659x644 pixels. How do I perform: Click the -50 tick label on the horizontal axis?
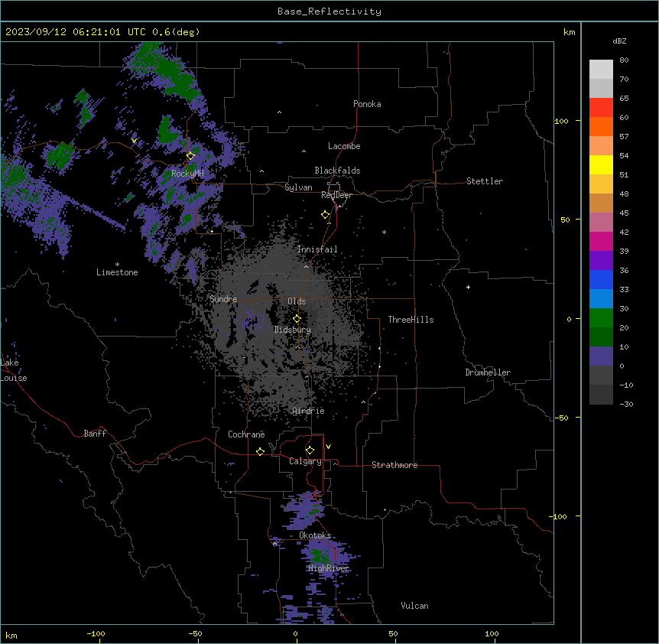pos(195,633)
